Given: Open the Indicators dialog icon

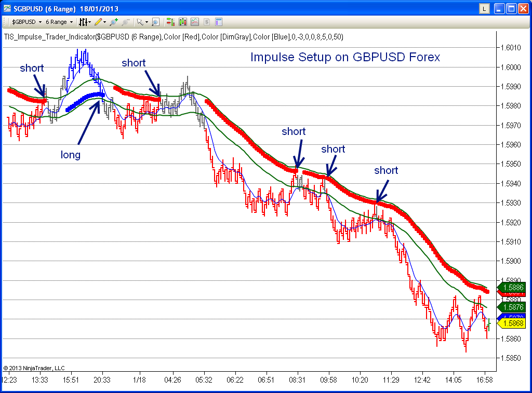Looking at the screenshot, I should click(183, 22).
